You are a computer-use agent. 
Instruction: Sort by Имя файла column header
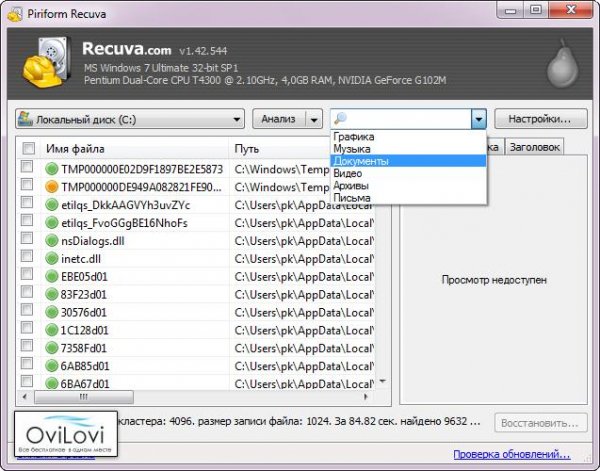pyautogui.click(x=134, y=148)
